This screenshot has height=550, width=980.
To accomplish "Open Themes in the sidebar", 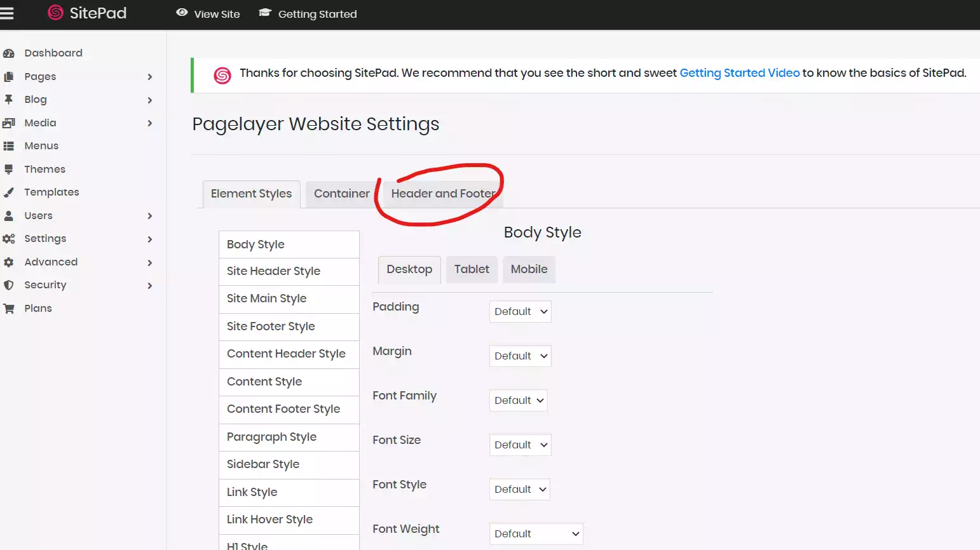I will 44,170.
